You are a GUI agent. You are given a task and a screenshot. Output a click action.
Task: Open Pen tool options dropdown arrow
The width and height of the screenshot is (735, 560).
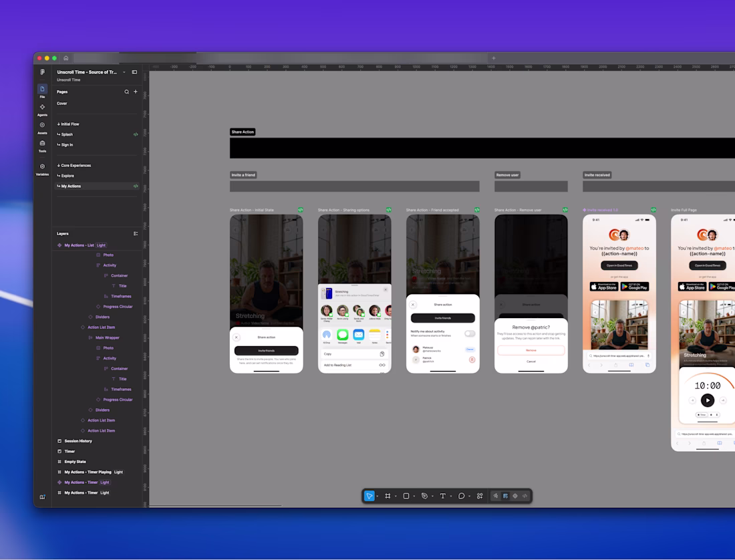pos(432,497)
